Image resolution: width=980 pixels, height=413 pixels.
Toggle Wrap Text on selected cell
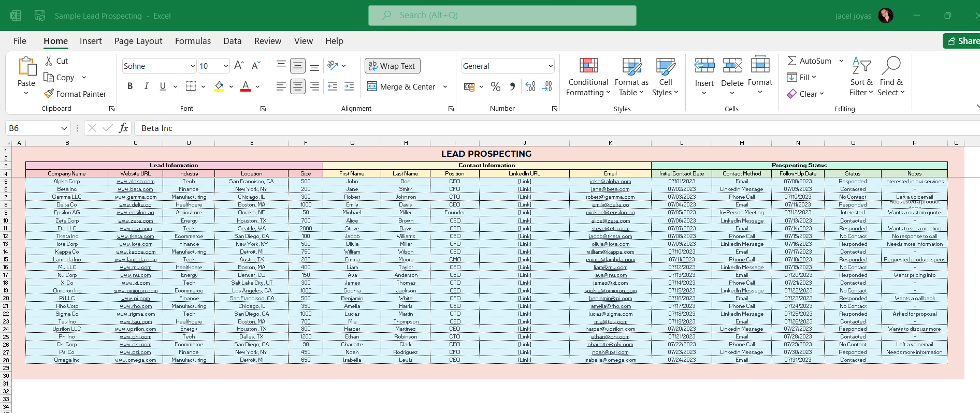point(392,66)
